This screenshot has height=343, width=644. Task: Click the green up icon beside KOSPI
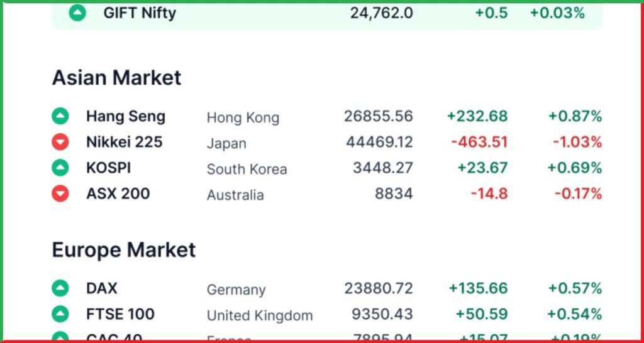pos(60,168)
